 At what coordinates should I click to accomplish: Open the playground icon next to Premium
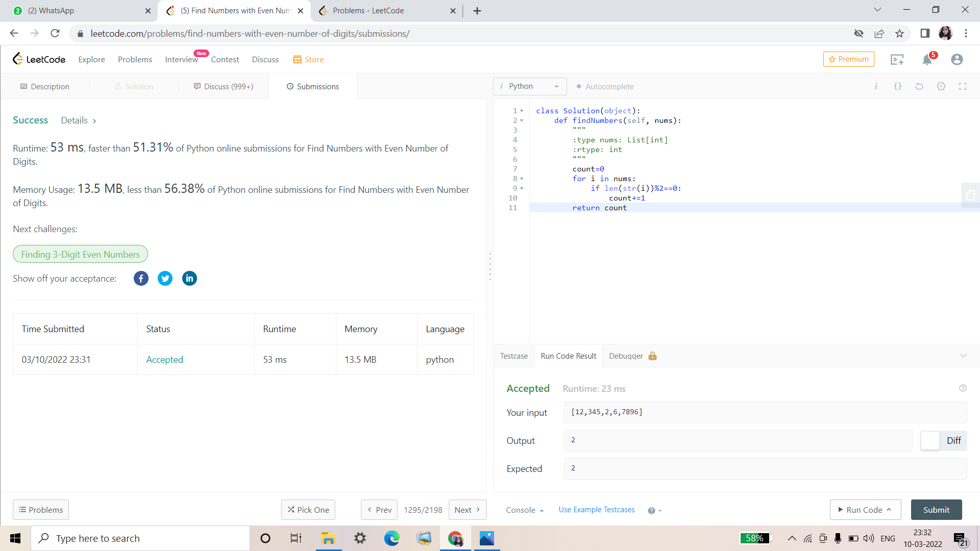tap(897, 60)
